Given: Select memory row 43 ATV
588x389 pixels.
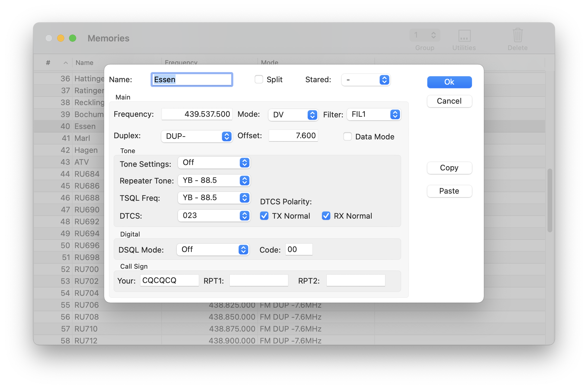Looking at the screenshot, I should (69, 162).
